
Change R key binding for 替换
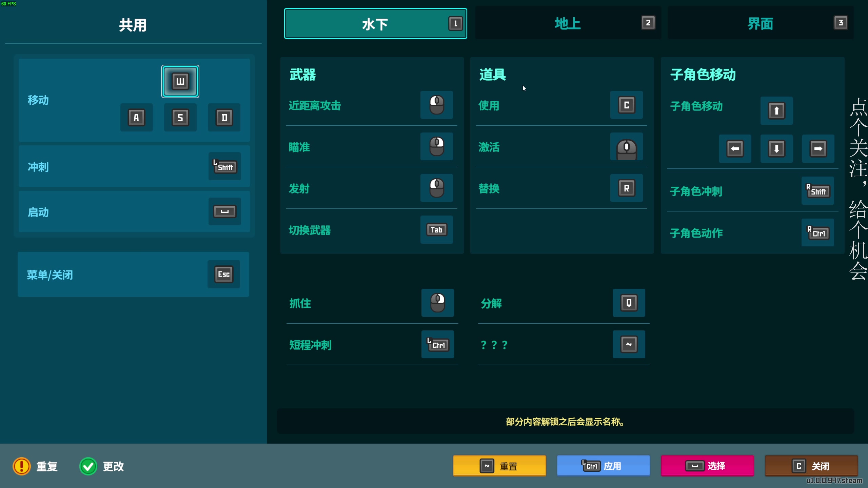pos(627,188)
